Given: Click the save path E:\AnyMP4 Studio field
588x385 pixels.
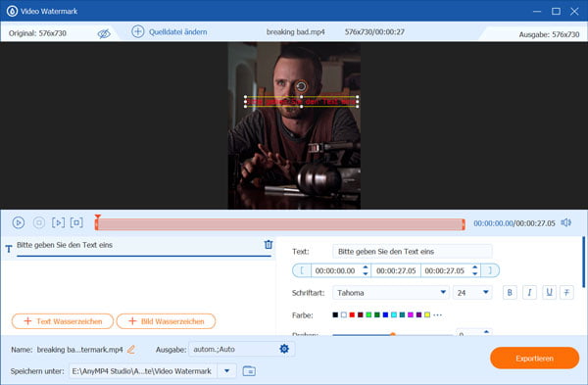Looking at the screenshot, I should click(x=142, y=371).
